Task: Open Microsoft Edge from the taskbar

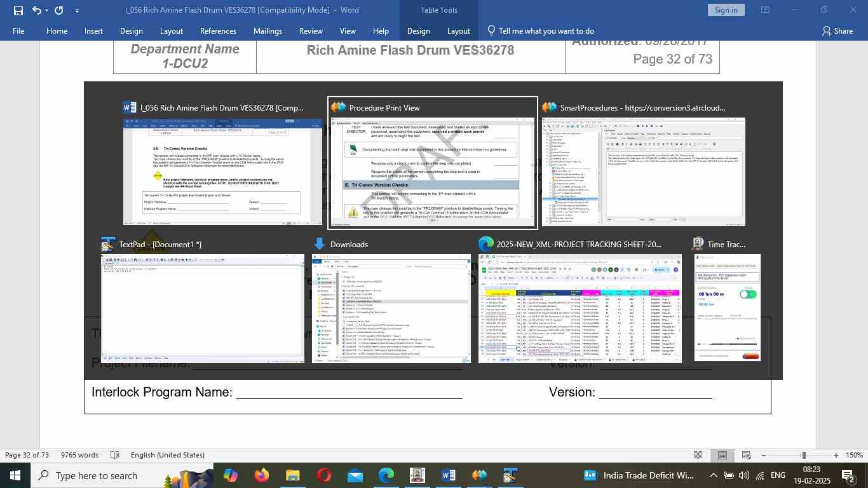Action: (x=386, y=475)
